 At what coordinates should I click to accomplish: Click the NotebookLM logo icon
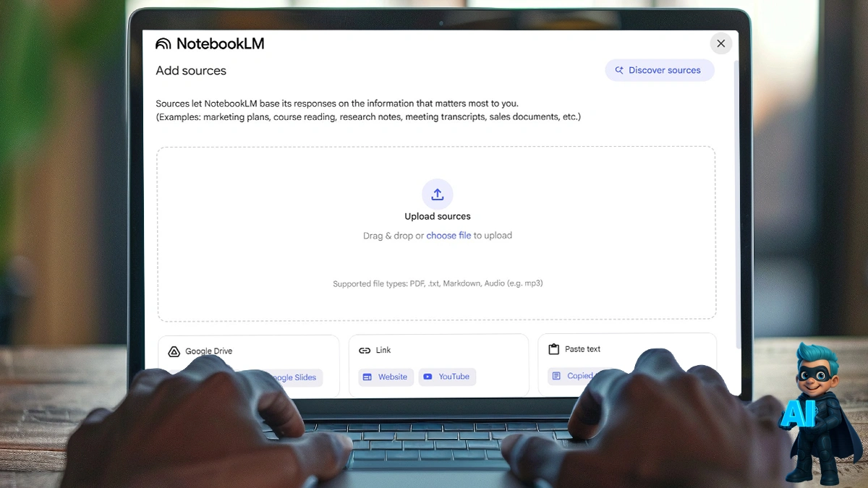pos(163,43)
